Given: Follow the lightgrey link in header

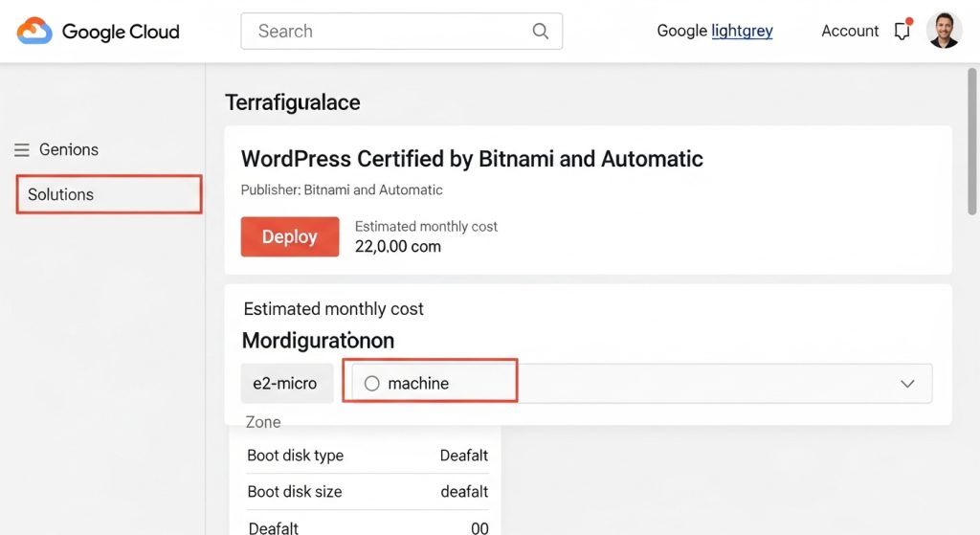Looking at the screenshot, I should (742, 31).
